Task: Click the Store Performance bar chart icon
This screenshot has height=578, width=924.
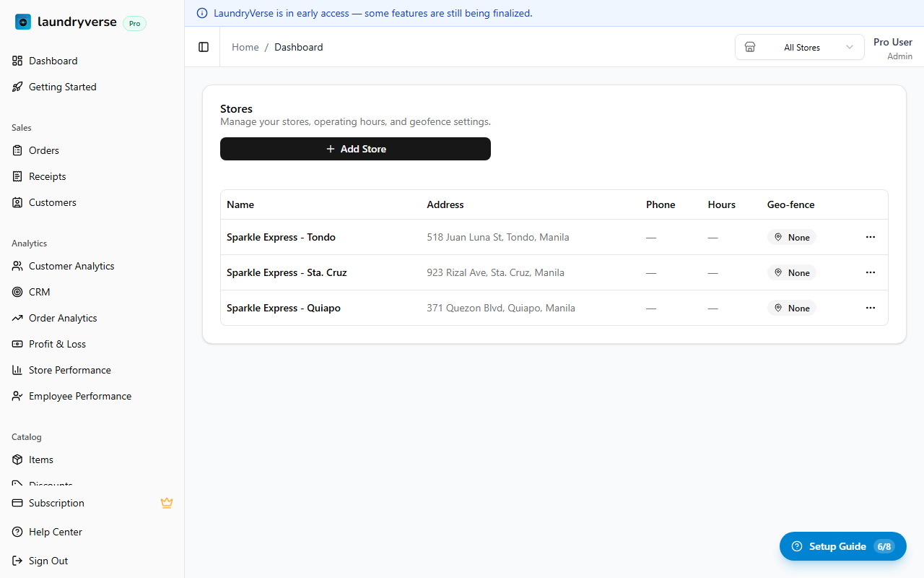Action: click(17, 370)
